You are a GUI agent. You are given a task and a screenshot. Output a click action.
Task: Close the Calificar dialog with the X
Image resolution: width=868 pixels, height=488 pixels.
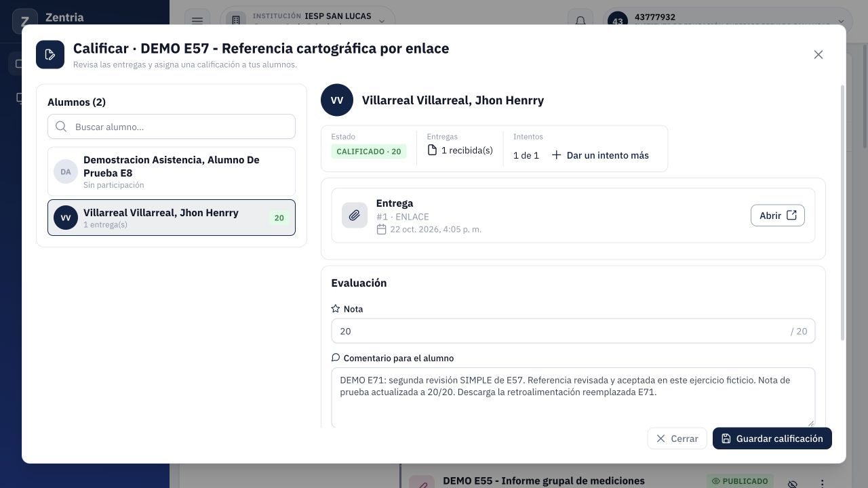818,55
